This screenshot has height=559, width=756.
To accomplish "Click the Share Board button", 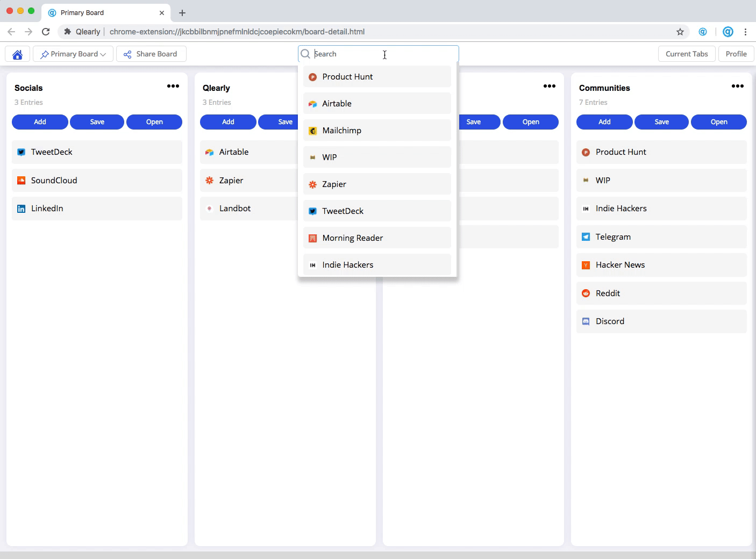I will click(151, 54).
